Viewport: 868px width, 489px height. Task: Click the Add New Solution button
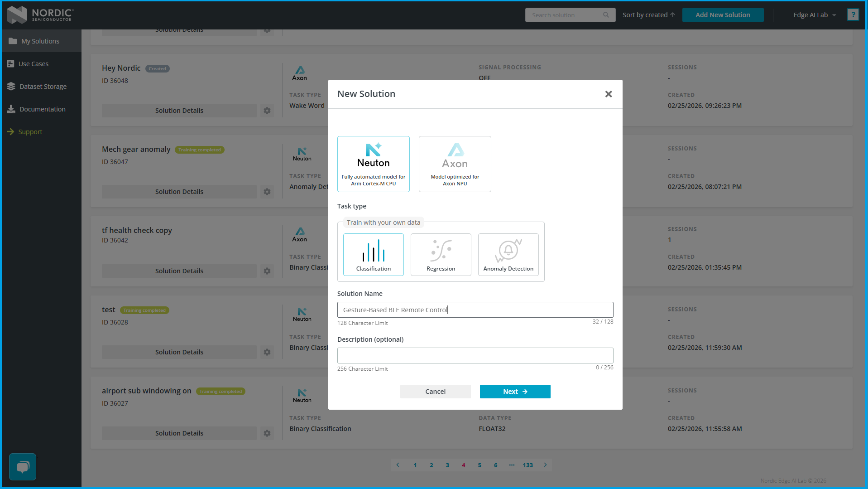coord(723,15)
